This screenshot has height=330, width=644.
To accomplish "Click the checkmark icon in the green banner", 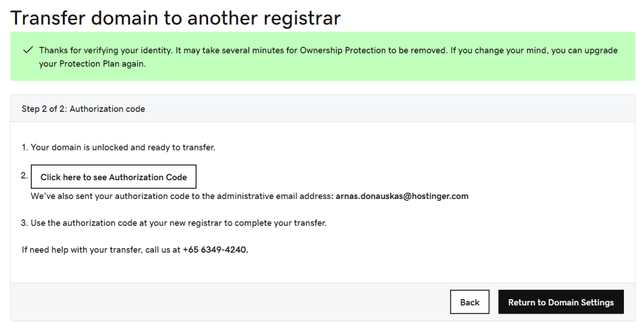I will 27,50.
